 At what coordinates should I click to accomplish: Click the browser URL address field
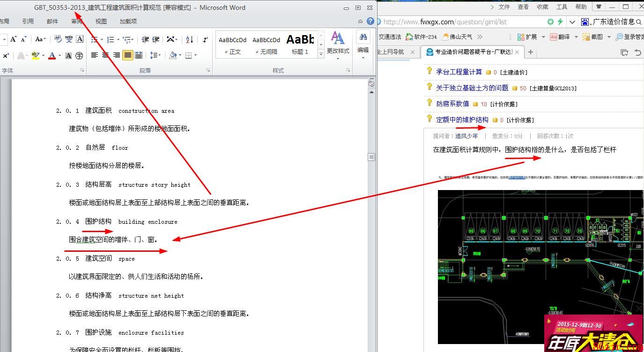tap(459, 22)
